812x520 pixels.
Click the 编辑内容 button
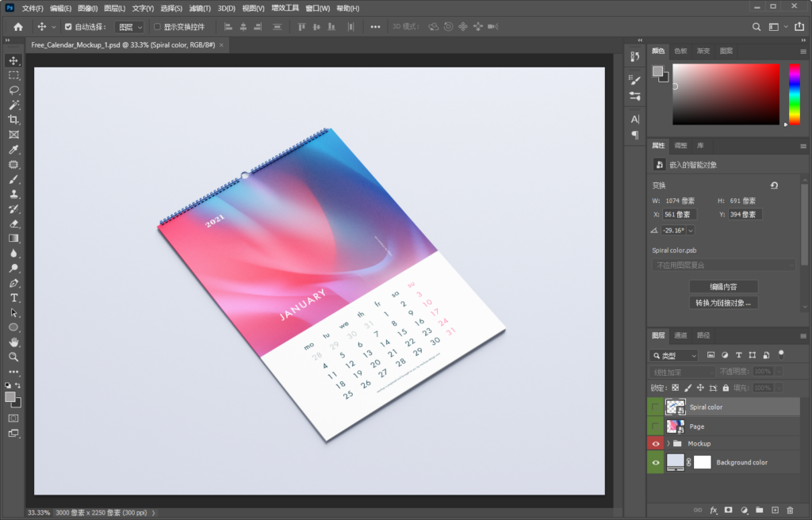click(x=723, y=286)
